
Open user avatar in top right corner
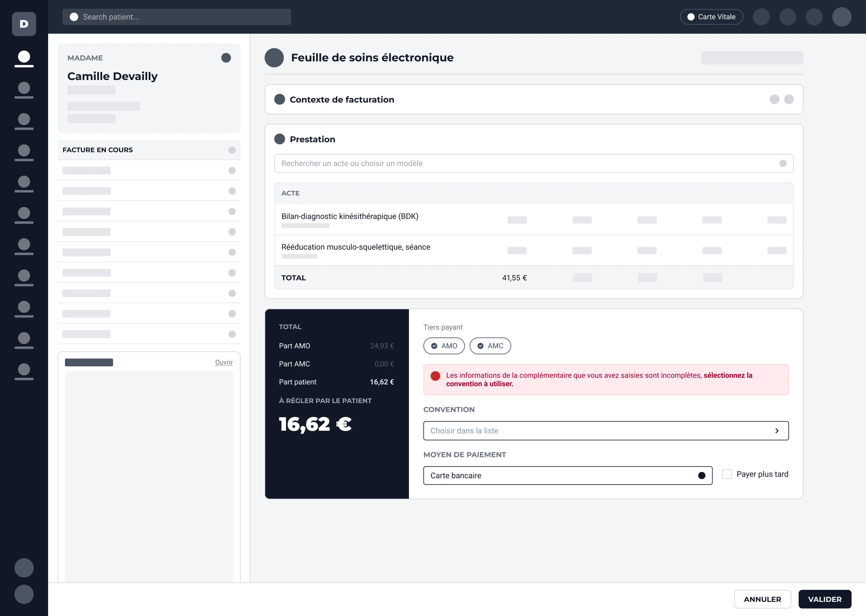pos(842,17)
